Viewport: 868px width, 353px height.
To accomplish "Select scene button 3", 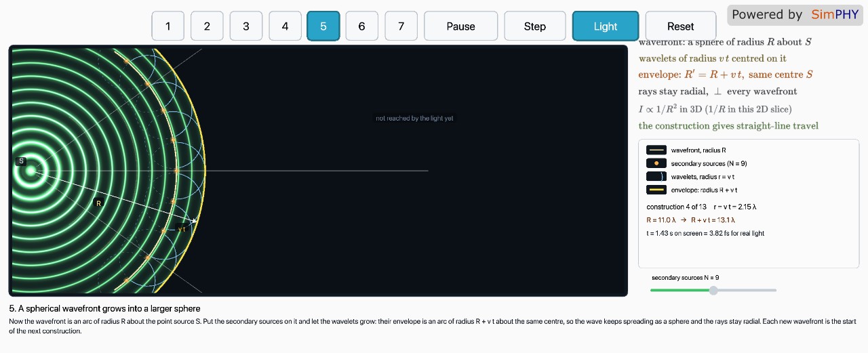I will 246,26.
